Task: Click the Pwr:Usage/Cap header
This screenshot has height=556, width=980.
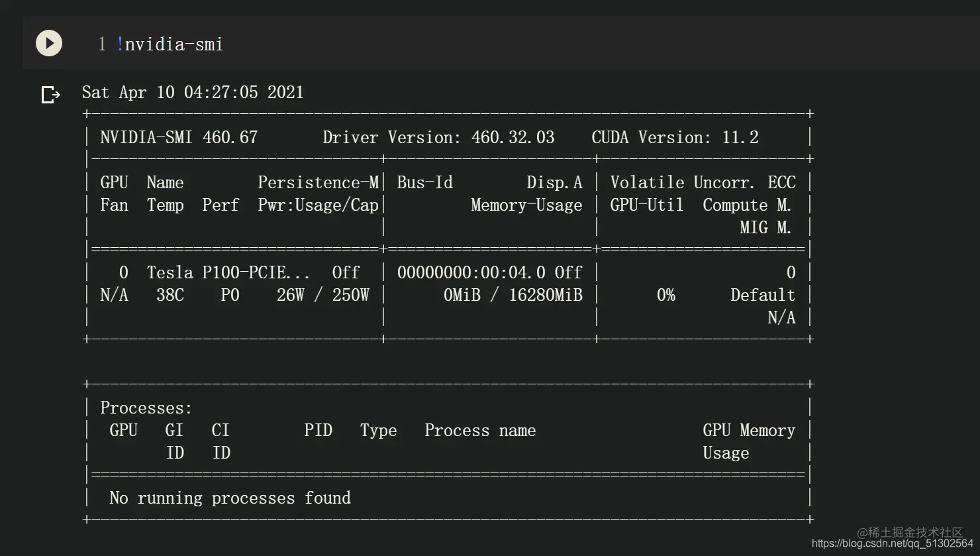Action: point(318,205)
